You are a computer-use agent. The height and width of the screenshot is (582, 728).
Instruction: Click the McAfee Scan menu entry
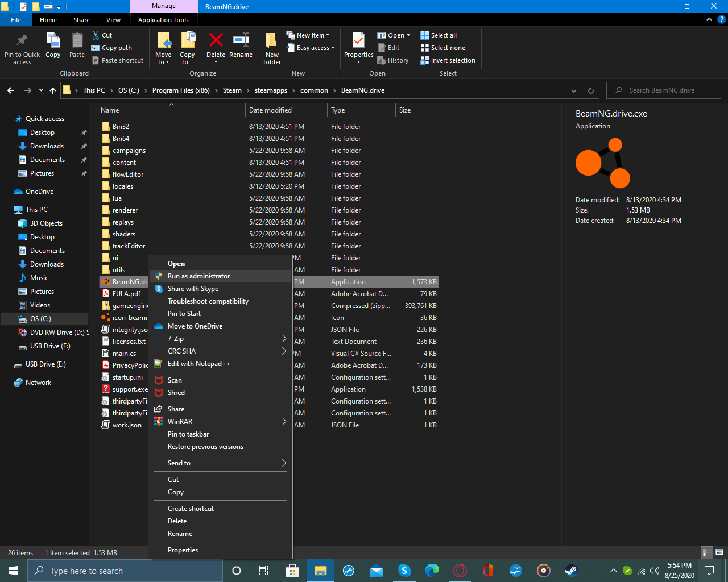pos(221,380)
